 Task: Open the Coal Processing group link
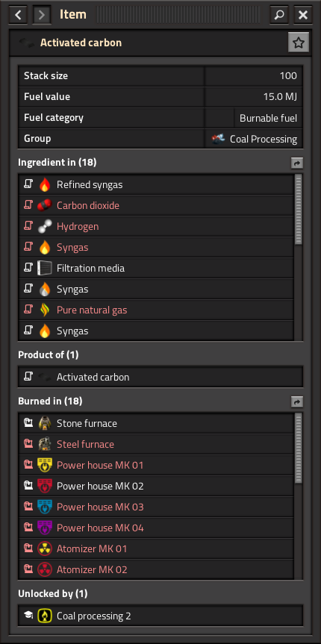pyautogui.click(x=255, y=139)
